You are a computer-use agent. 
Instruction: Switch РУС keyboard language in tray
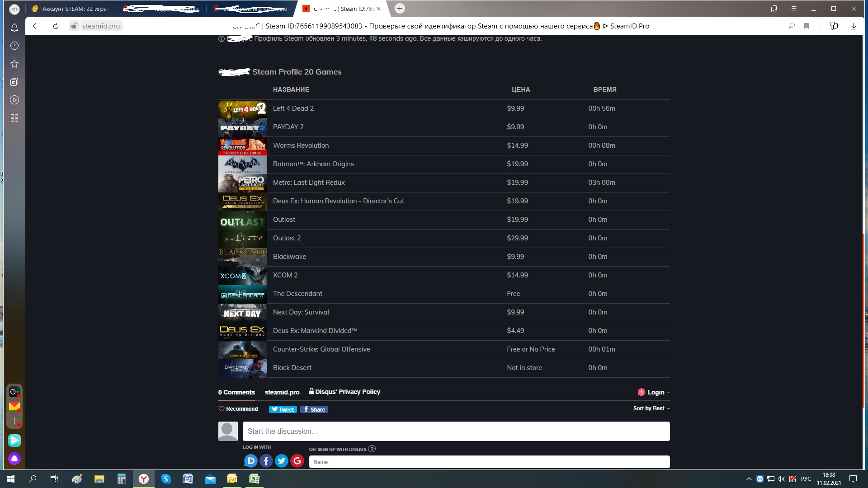[806, 479]
